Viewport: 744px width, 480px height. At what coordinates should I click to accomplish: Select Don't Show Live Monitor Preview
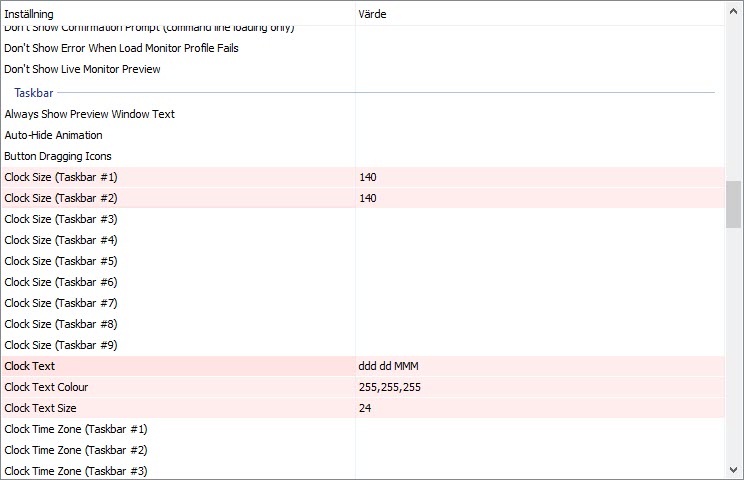click(82, 69)
